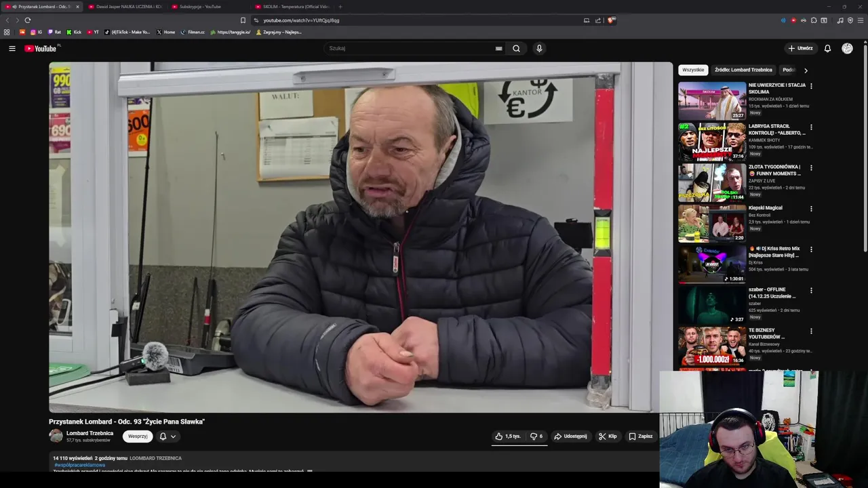868x488 pixels.
Task: Open the share icon in address bar
Action: click(598, 20)
